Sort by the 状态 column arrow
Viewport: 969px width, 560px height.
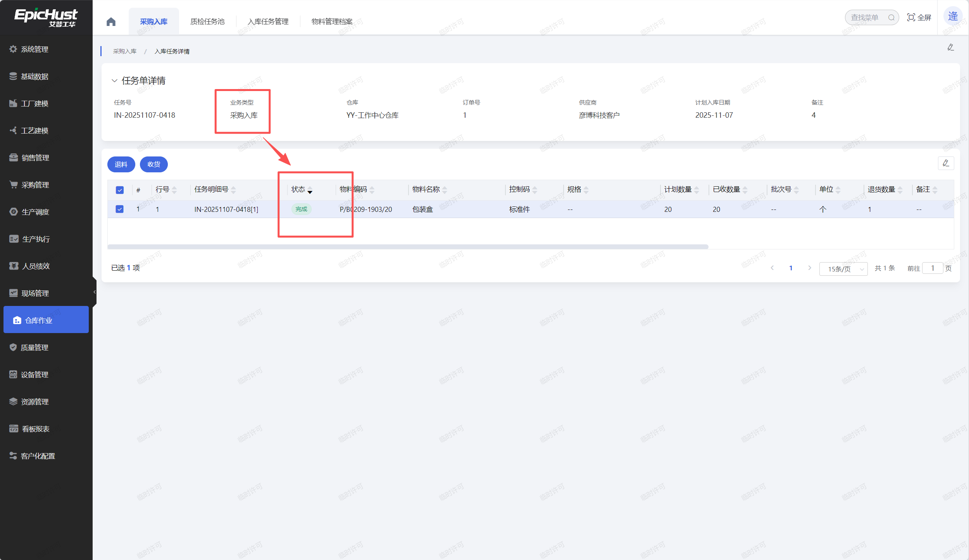pos(310,190)
